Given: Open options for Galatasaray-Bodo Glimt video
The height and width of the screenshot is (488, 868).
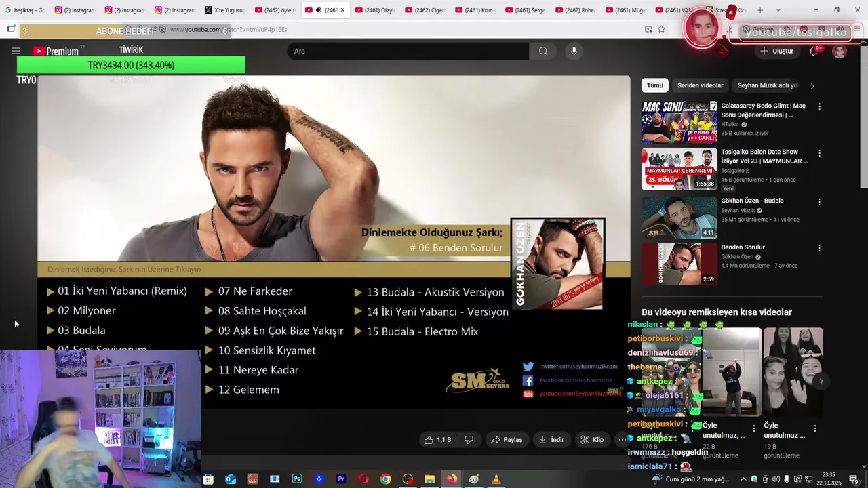Looking at the screenshot, I should pyautogui.click(x=819, y=107).
